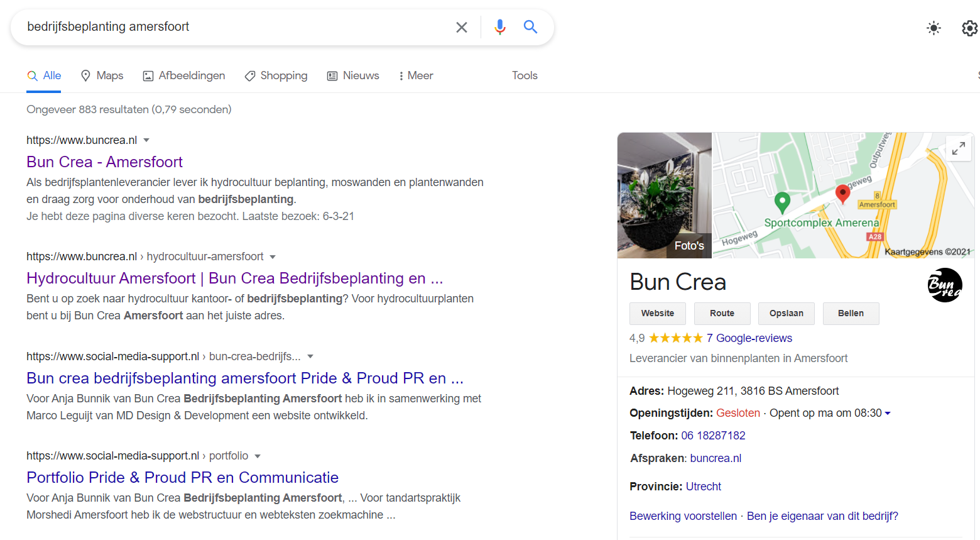980x540 pixels.
Task: Click into the search text field
Action: click(236, 27)
